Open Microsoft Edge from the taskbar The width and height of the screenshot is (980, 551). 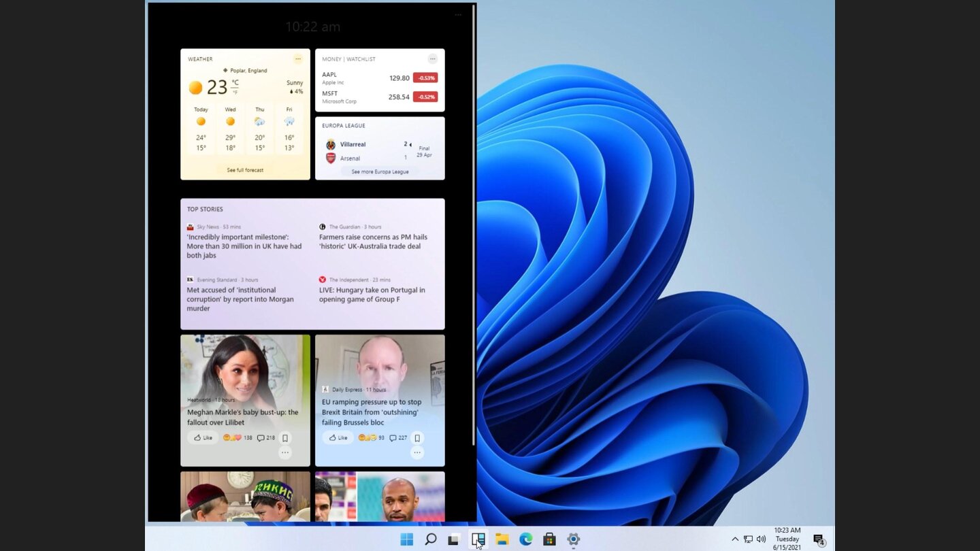[525, 539]
